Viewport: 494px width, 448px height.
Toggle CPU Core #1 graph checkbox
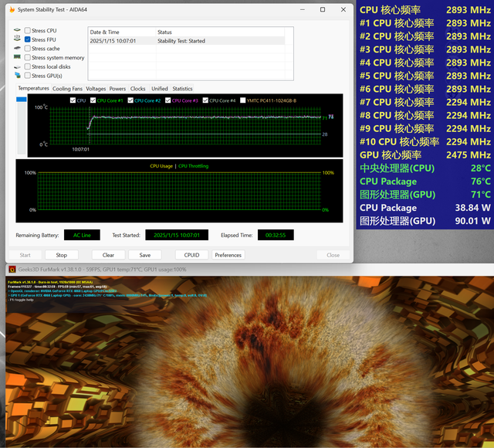pos(93,100)
